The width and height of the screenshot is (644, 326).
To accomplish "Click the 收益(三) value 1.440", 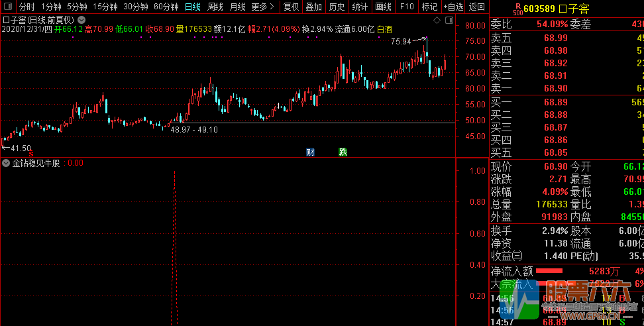I will (x=556, y=256).
